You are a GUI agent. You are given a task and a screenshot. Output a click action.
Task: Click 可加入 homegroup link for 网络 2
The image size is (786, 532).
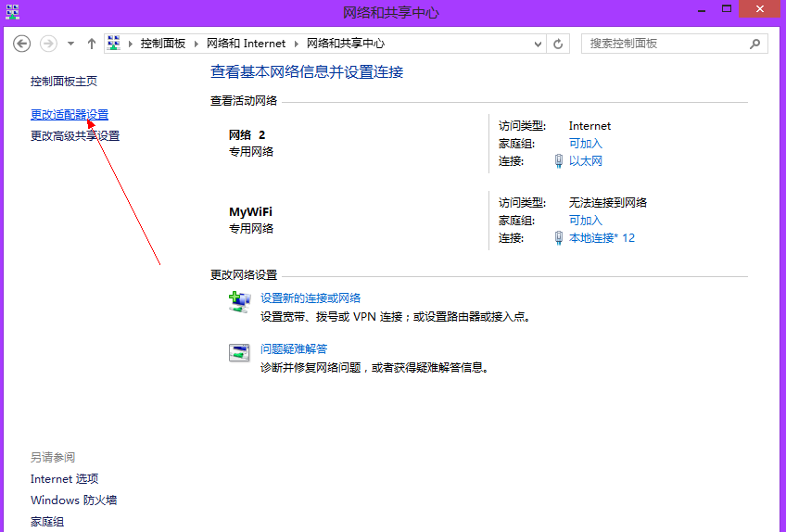coord(585,144)
